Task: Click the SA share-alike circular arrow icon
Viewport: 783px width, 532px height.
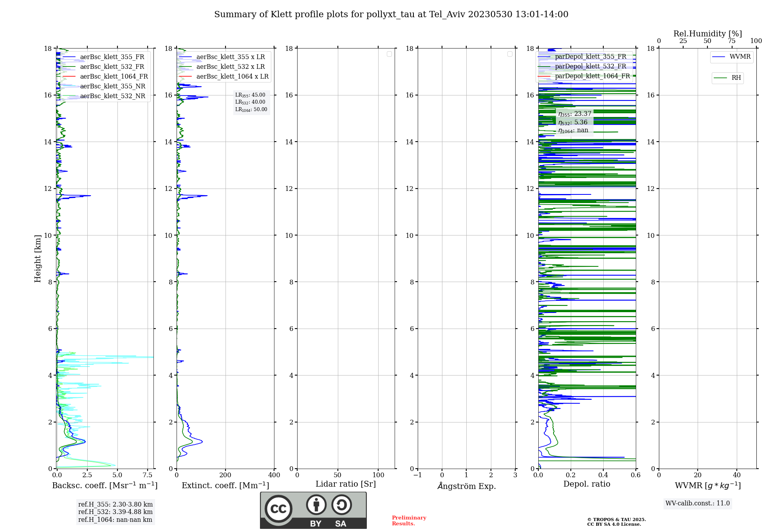Action: pyautogui.click(x=341, y=505)
